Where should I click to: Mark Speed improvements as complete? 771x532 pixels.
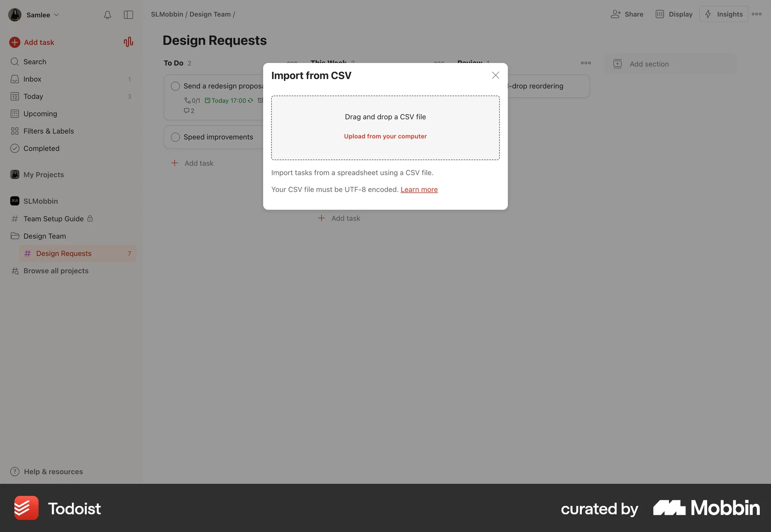point(175,137)
